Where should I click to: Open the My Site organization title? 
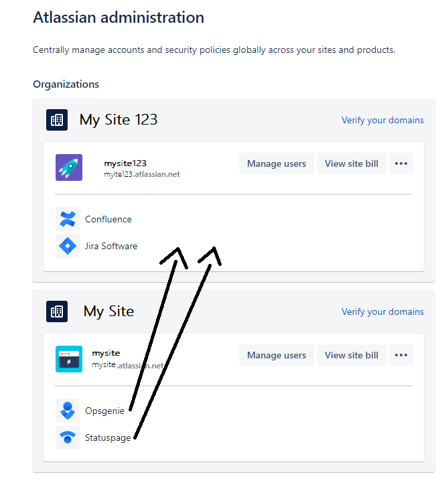coord(108,311)
